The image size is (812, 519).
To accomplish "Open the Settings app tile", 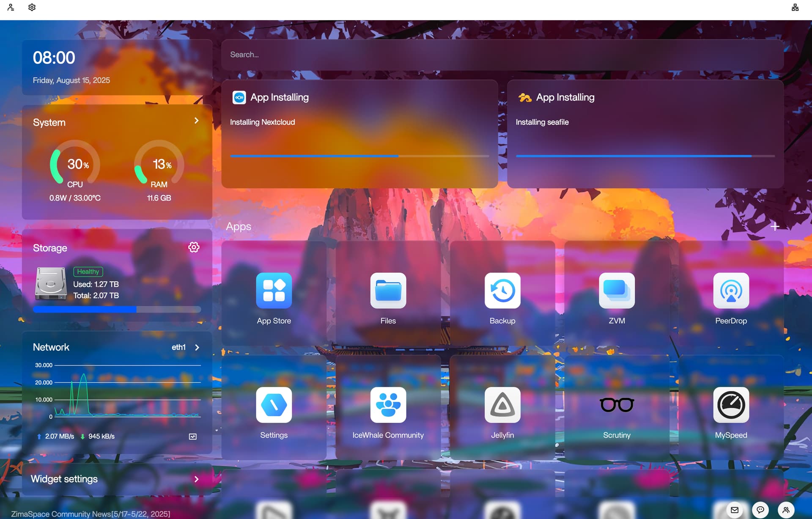I will [x=274, y=405].
